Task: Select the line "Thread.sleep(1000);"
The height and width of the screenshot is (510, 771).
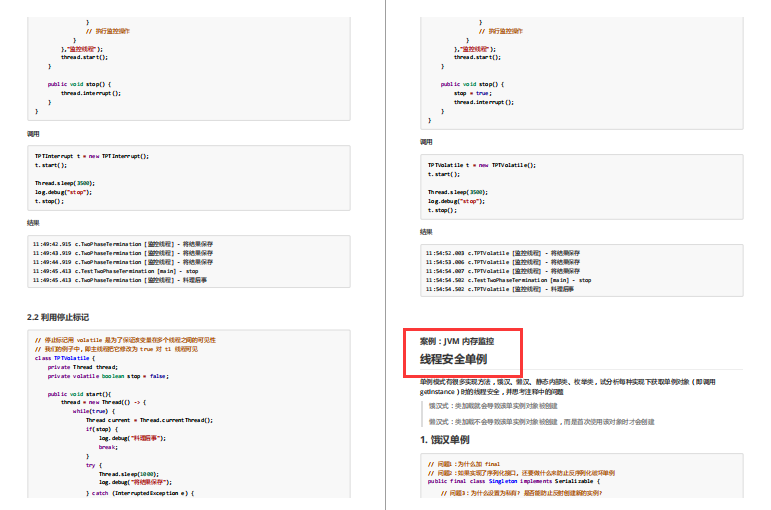Action: 129,474
